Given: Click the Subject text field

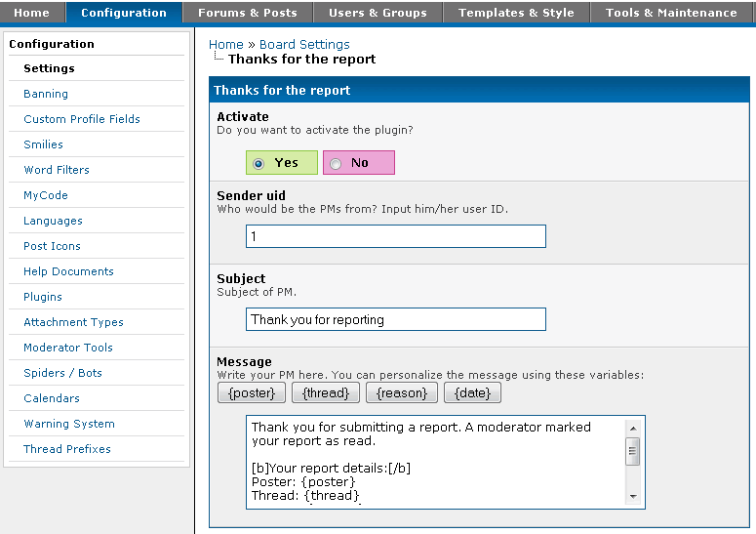Looking at the screenshot, I should click(x=395, y=319).
